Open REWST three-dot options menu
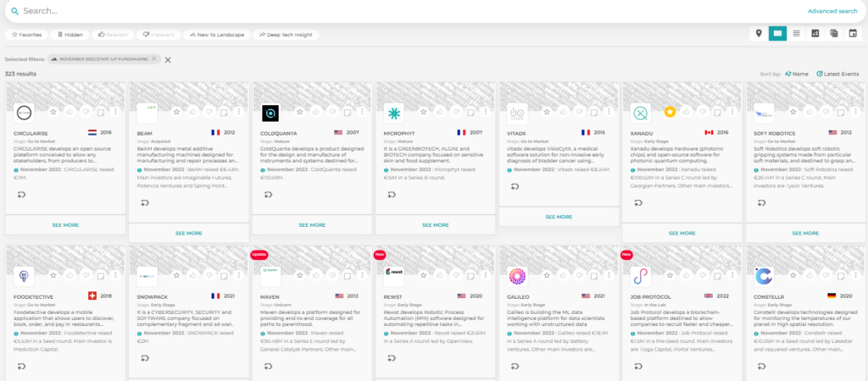 point(486,275)
